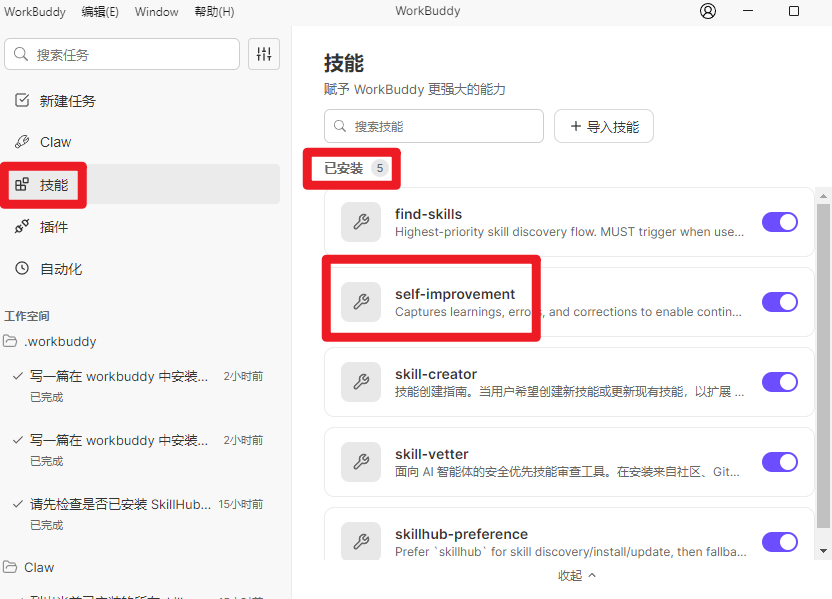Open 自动化 automation in the sidebar
The height and width of the screenshot is (599, 832).
pyautogui.click(x=60, y=269)
